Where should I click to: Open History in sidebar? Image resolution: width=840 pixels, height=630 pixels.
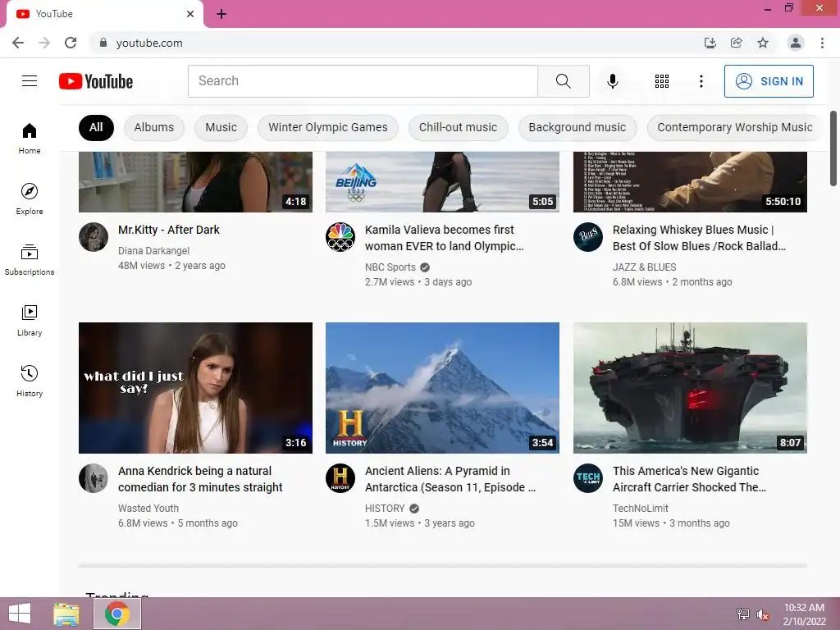click(30, 381)
